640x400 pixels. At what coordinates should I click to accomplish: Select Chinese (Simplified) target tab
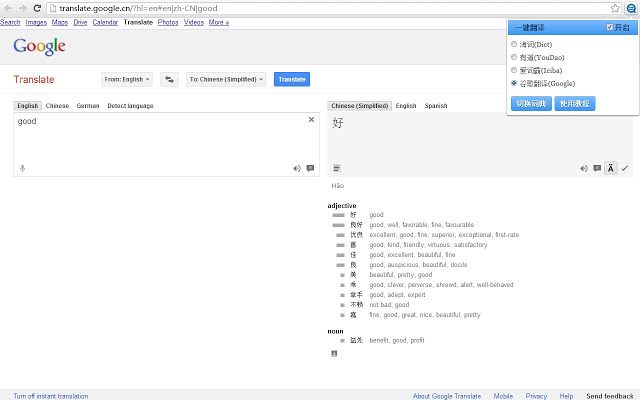(x=360, y=106)
